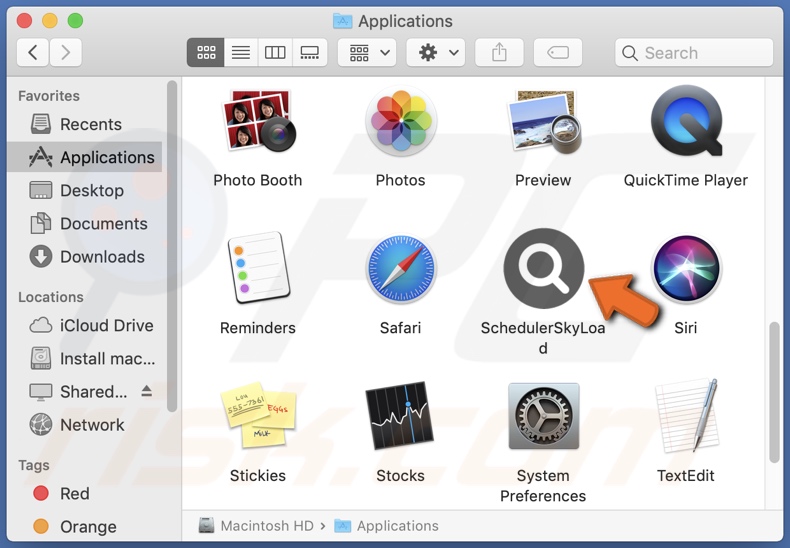The height and width of the screenshot is (548, 790).
Task: Select the TextEdit app icon
Action: coord(686,415)
